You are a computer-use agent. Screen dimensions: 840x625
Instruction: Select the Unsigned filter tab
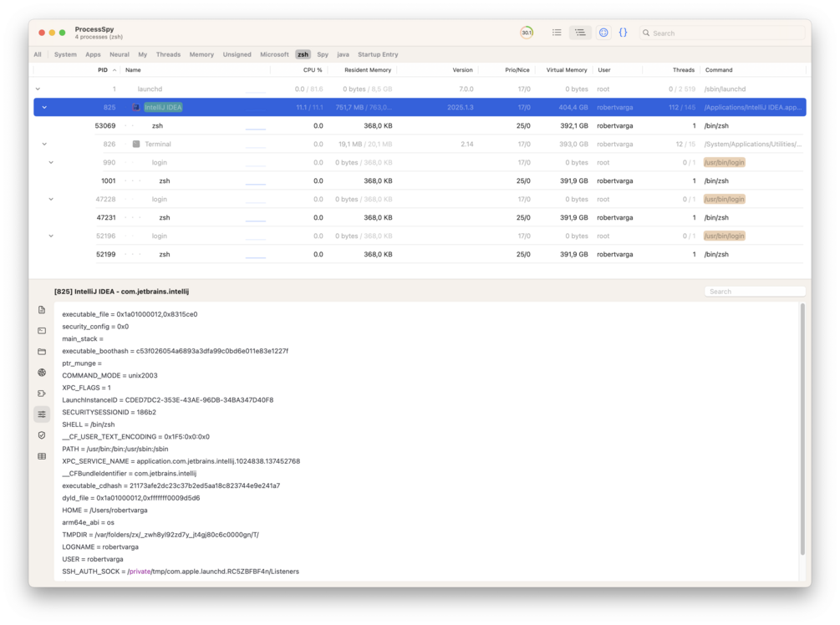point(237,54)
